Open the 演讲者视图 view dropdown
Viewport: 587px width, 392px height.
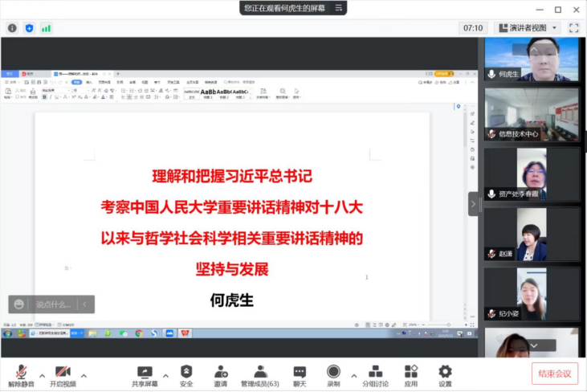coord(528,28)
